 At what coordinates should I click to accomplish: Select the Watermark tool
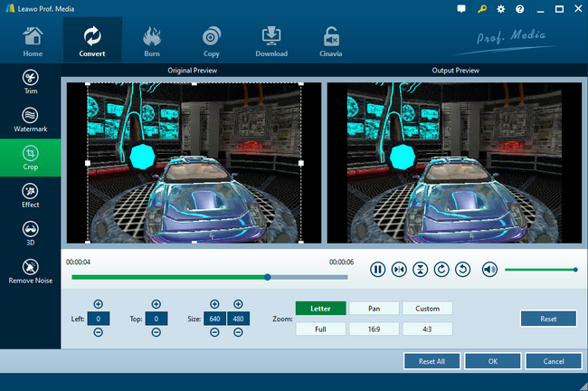[x=30, y=120]
